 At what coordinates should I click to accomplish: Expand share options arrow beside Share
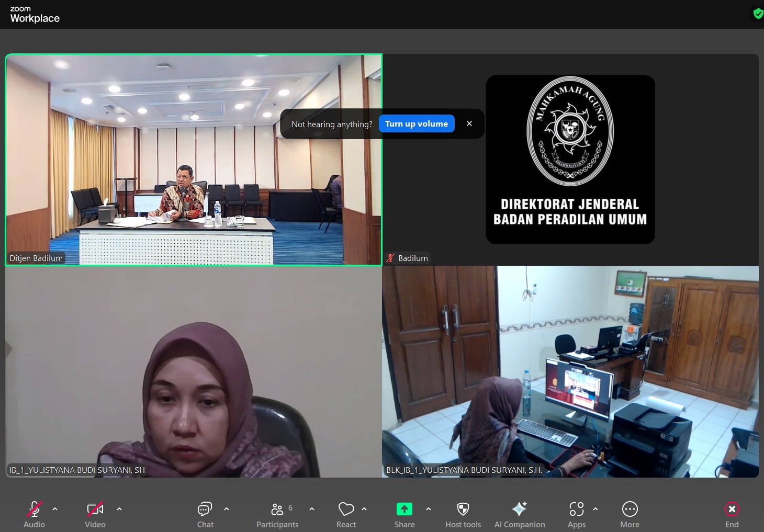point(429,508)
